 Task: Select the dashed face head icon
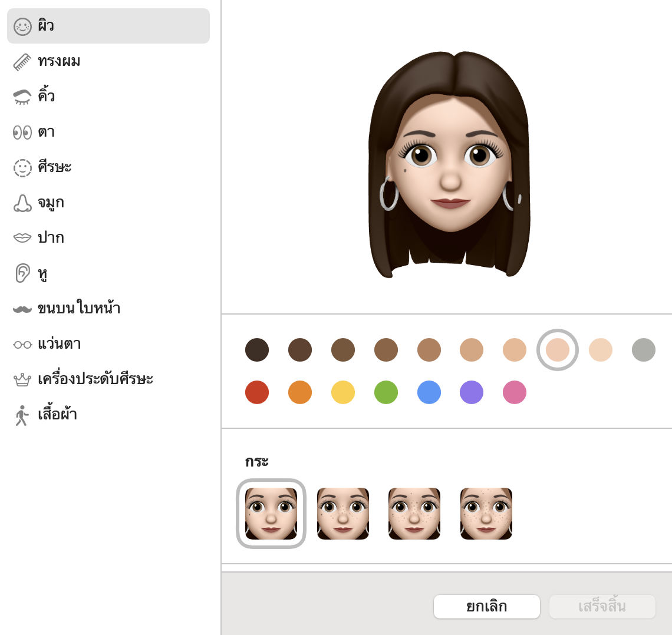point(22,167)
